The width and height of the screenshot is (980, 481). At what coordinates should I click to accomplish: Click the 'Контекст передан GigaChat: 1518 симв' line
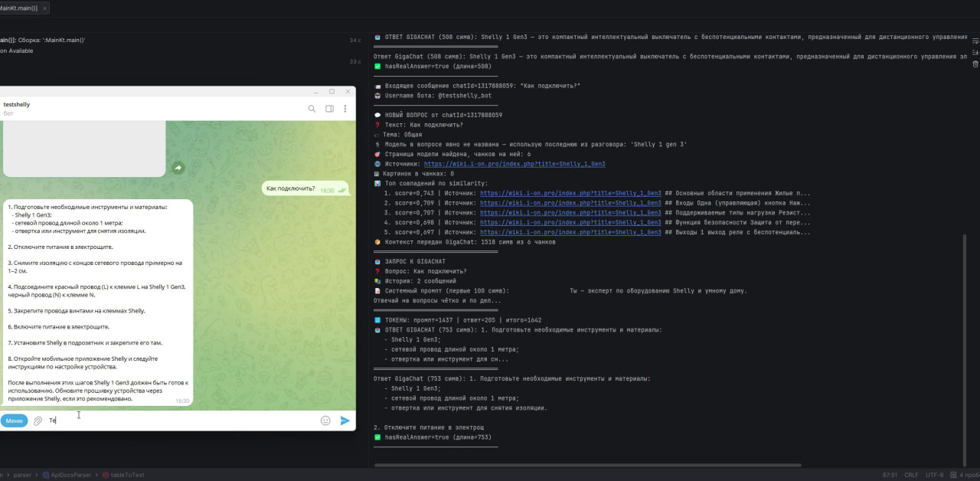[465, 242]
